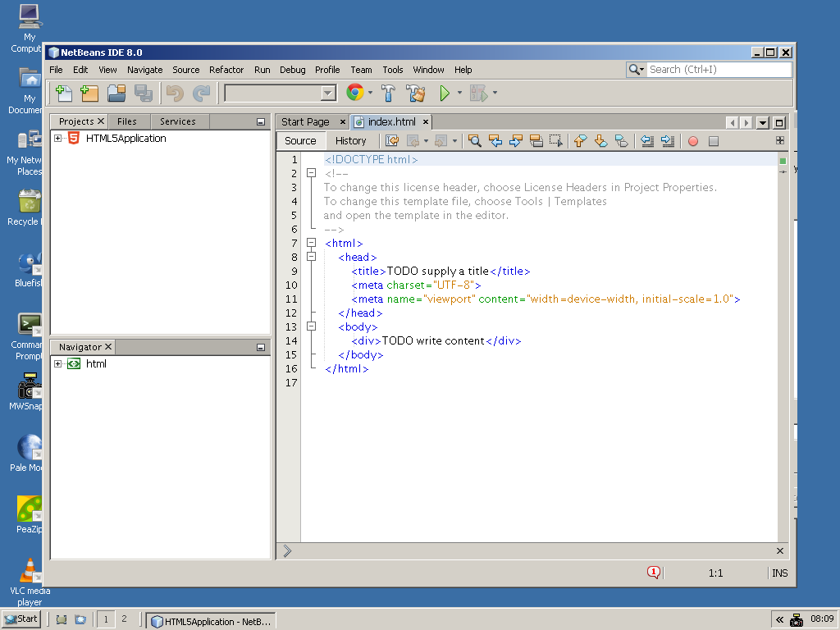
Task: Switch to the Services tab
Action: click(177, 121)
